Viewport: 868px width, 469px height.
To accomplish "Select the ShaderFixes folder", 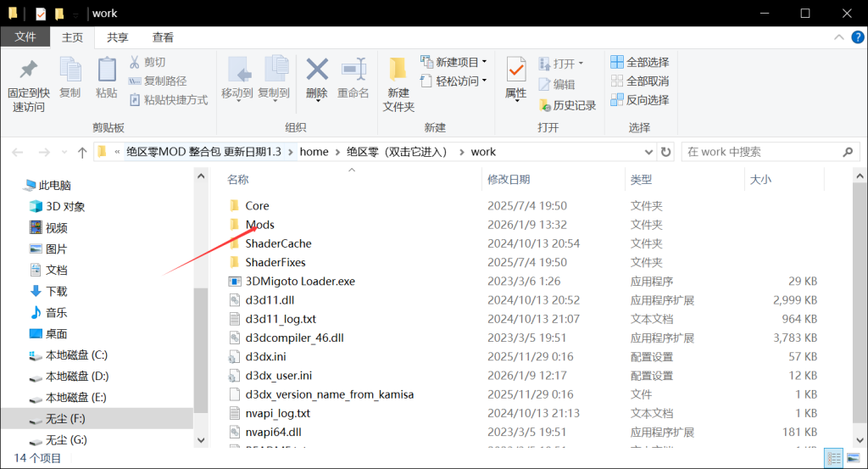I will coord(275,262).
